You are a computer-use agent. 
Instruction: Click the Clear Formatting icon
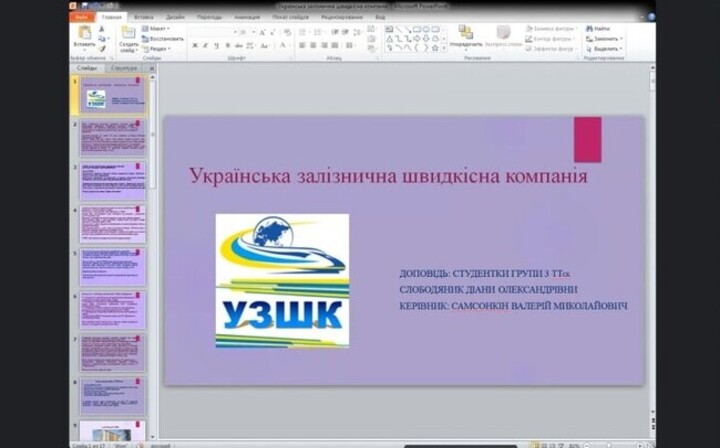[x=287, y=33]
